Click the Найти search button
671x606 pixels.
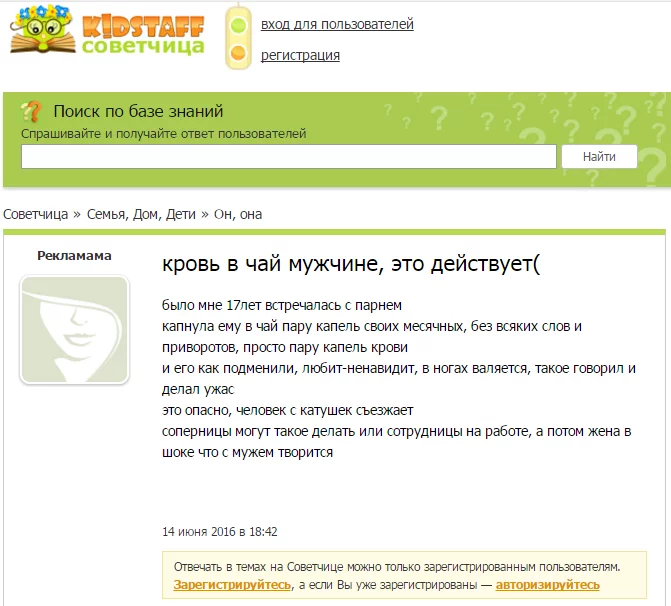click(x=599, y=157)
